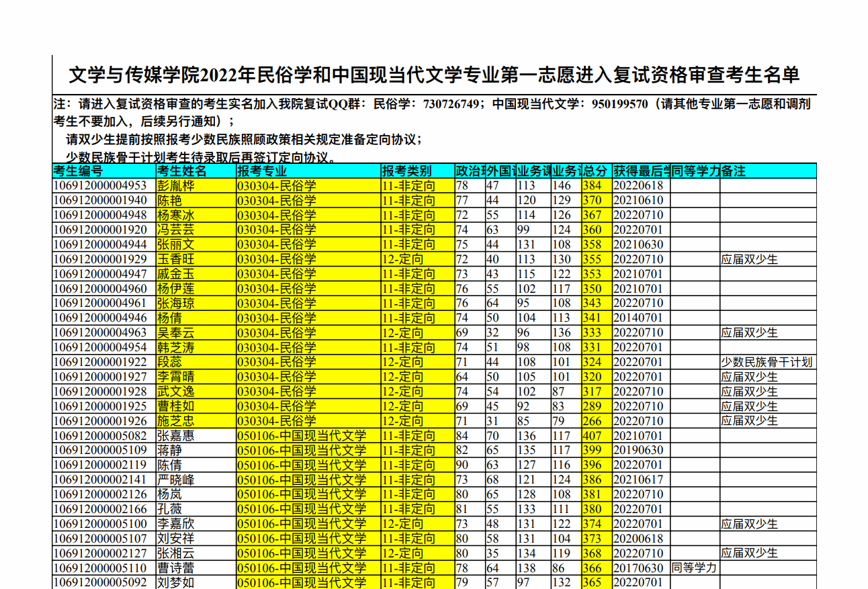Click candidate ID cell 106912000004948
The image size is (868, 589).
104,215
